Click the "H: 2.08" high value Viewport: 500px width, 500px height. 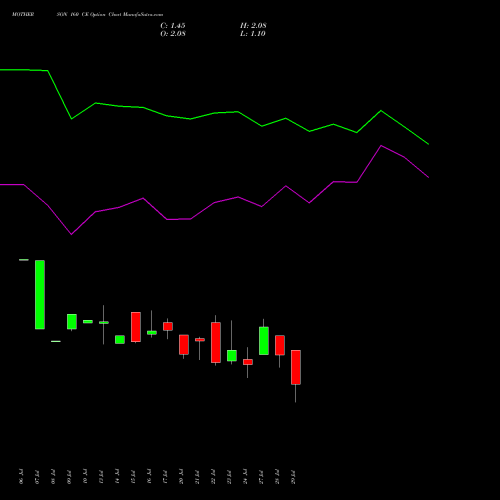(253, 26)
